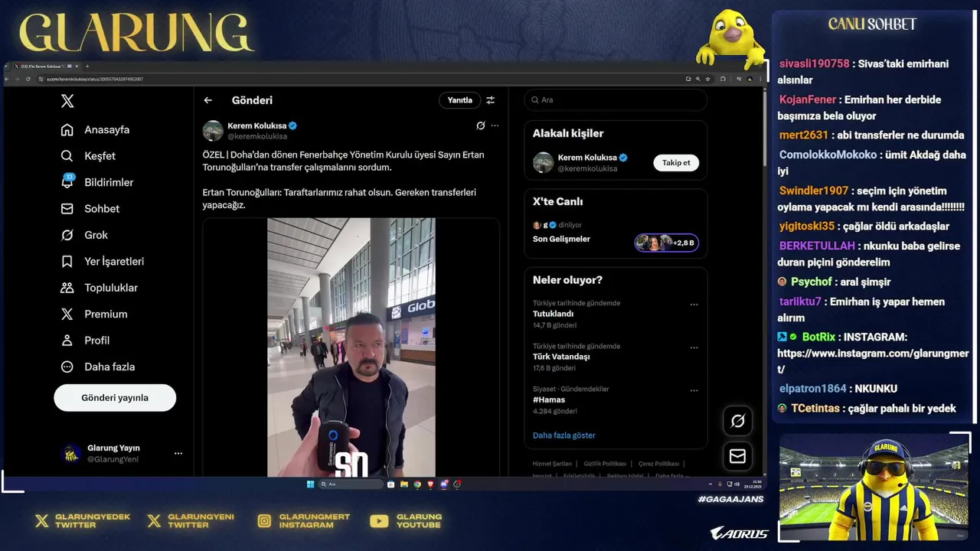Open the Windows Start menu
980x551 pixels.
[310, 484]
